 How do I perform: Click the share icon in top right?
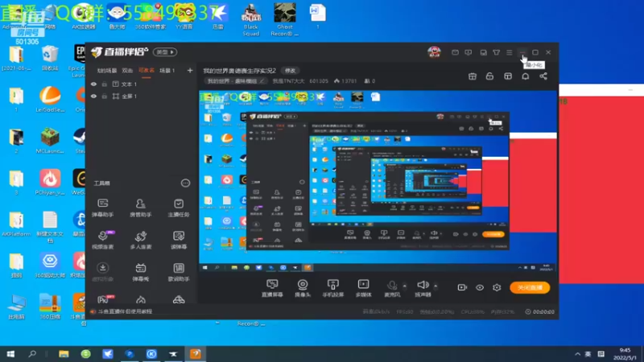(543, 76)
